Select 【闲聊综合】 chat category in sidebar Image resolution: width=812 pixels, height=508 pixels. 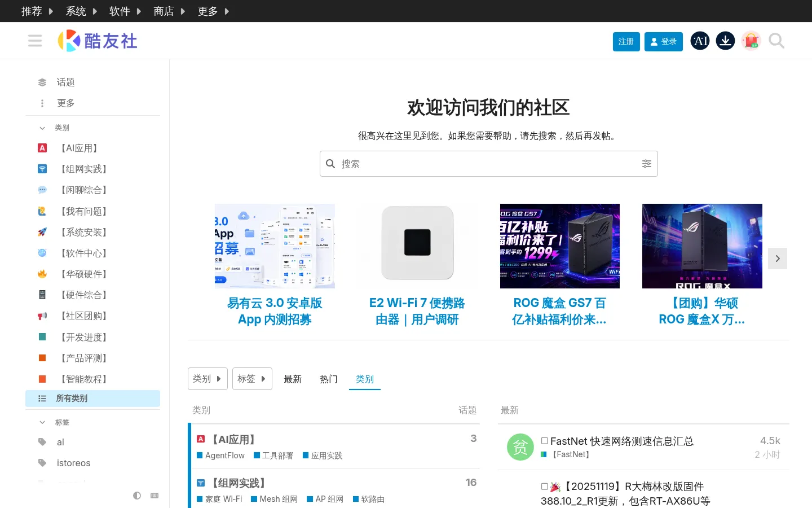pos(92,190)
